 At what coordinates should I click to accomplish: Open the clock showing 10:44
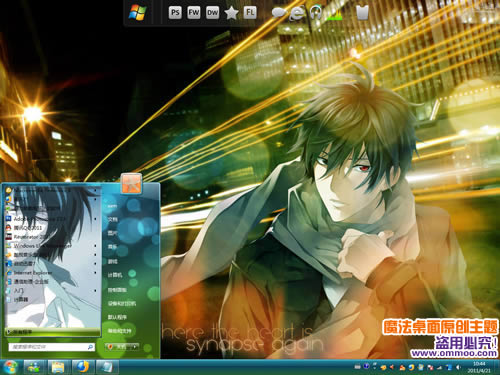[x=479, y=367]
